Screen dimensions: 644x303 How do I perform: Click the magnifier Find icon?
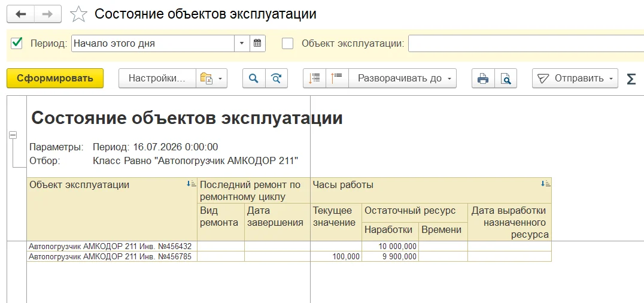pyautogui.click(x=254, y=78)
